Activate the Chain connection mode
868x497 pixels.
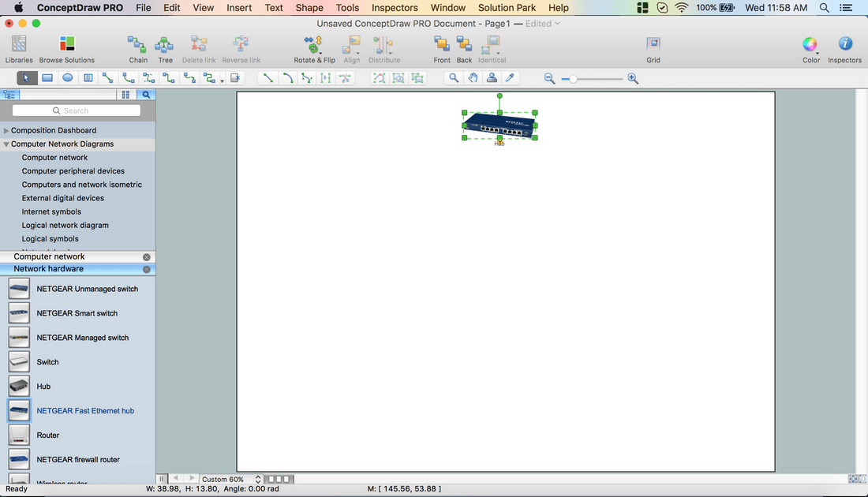point(138,49)
